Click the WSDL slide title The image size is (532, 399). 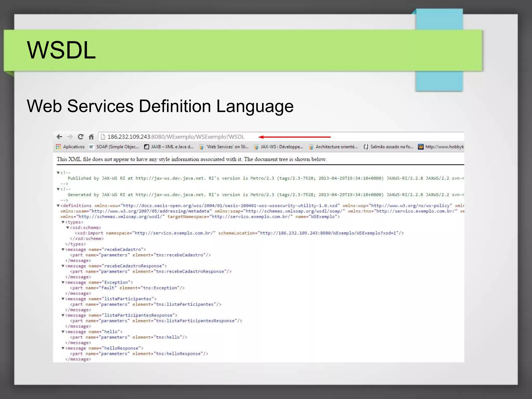[61, 50]
